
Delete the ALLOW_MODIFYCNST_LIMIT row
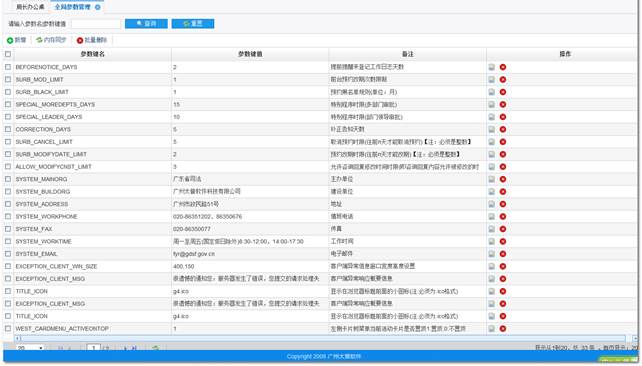click(503, 167)
